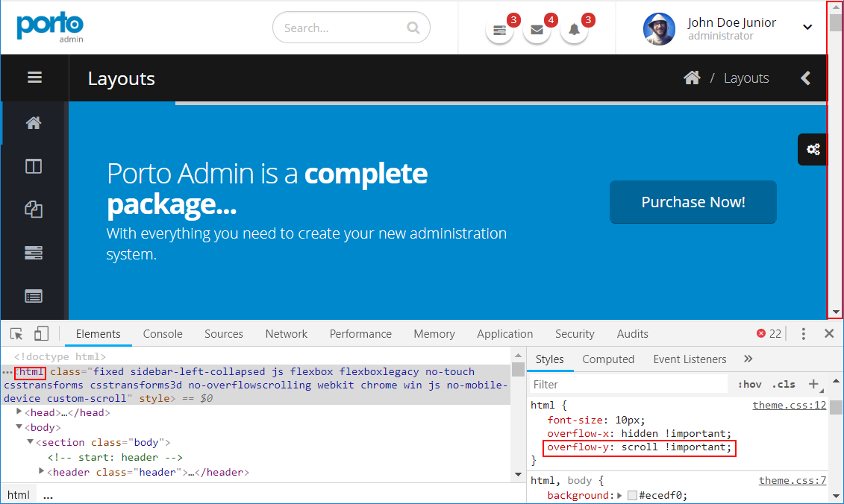Select the html node line
Screen dimensions: 844x504
(255, 385)
